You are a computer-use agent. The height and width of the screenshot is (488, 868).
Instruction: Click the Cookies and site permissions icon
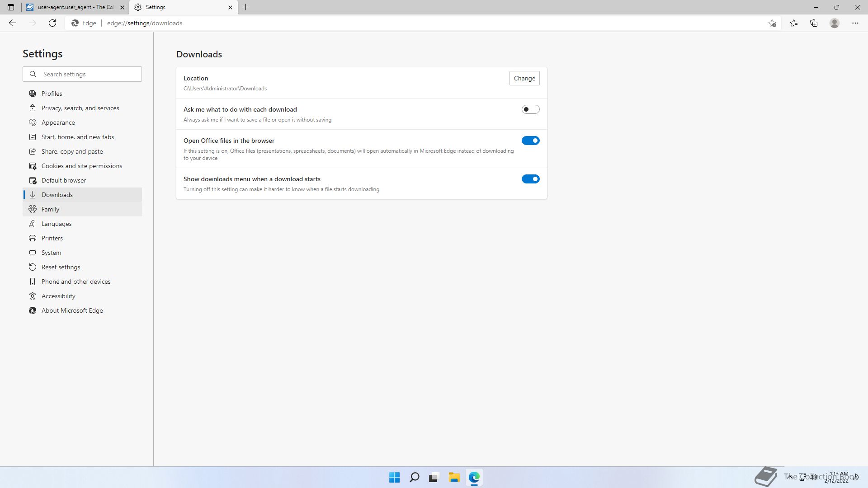click(x=33, y=166)
